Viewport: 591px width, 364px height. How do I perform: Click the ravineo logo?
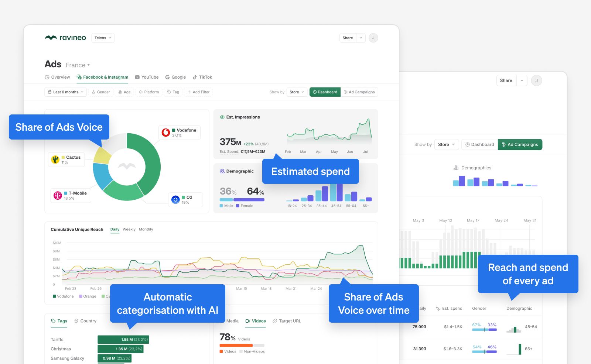65,38
